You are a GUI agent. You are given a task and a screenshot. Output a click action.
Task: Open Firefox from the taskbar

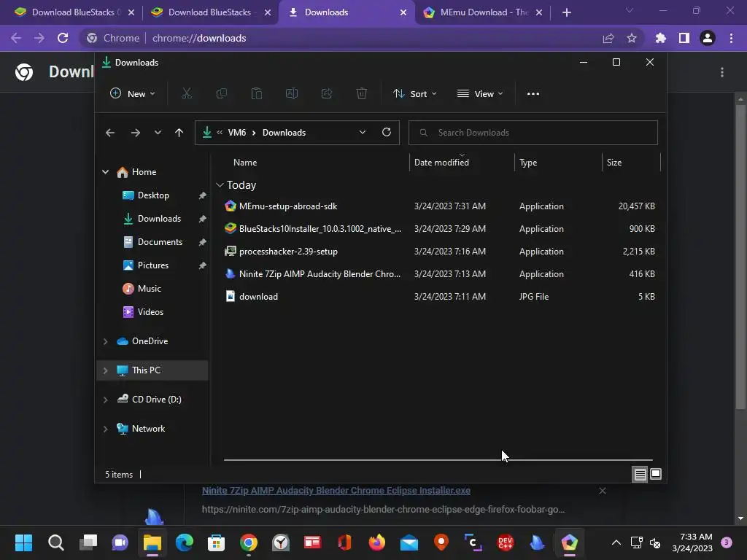pyautogui.click(x=377, y=542)
